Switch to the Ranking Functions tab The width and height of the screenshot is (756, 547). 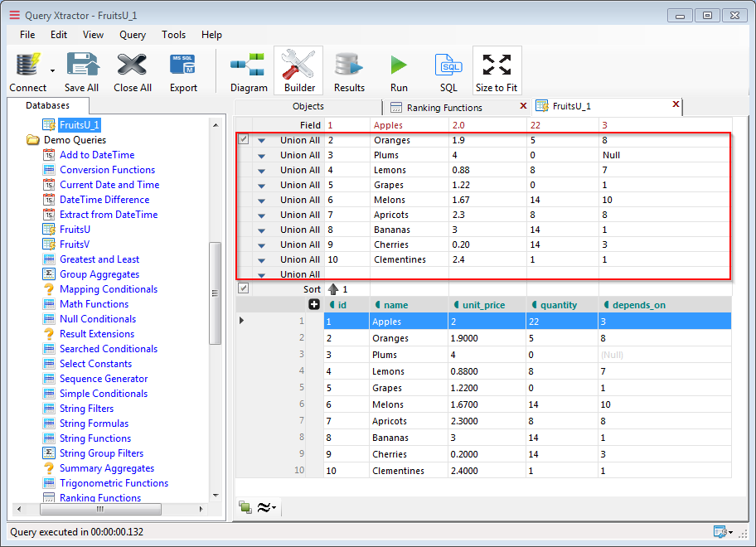[444, 107]
